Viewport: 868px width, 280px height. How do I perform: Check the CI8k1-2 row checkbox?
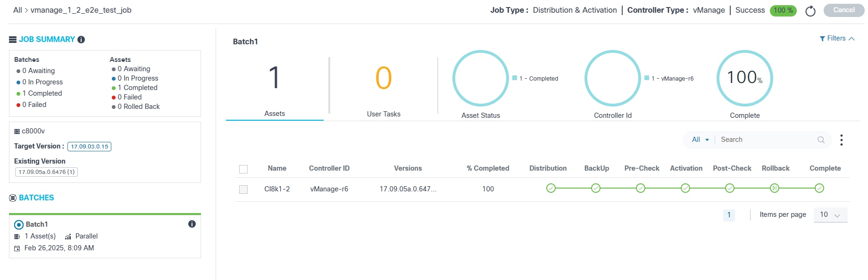click(x=243, y=189)
